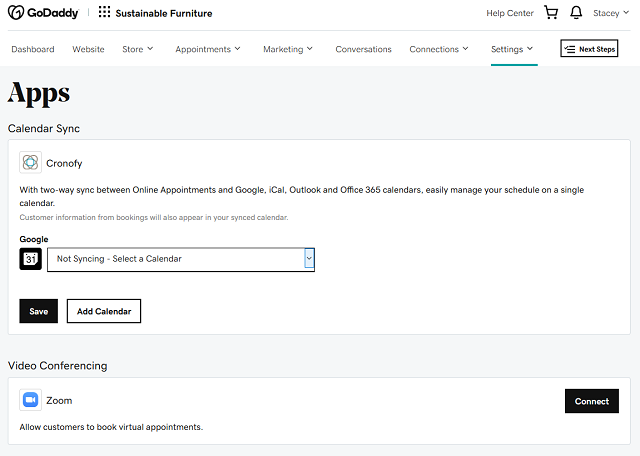Open the Stacey account menu

[x=611, y=13]
